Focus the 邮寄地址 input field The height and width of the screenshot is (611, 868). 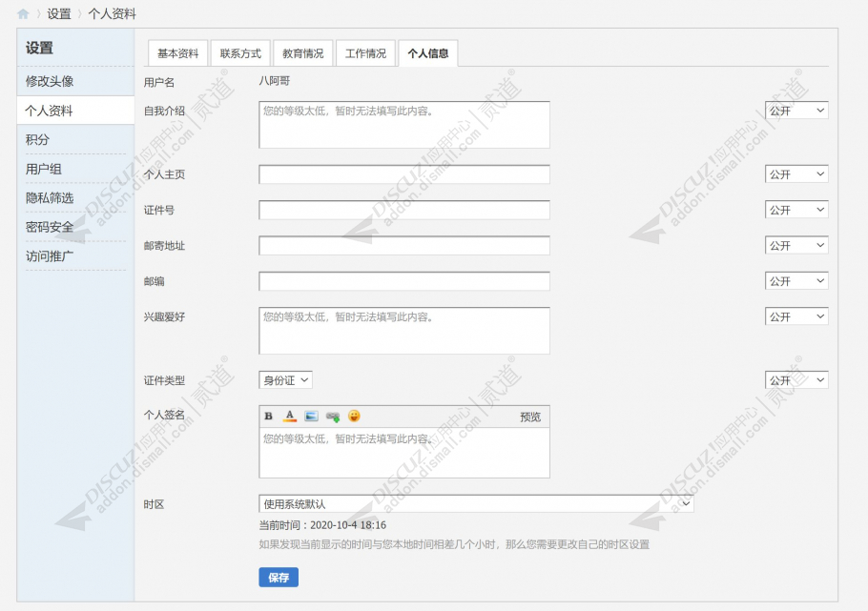coord(404,245)
